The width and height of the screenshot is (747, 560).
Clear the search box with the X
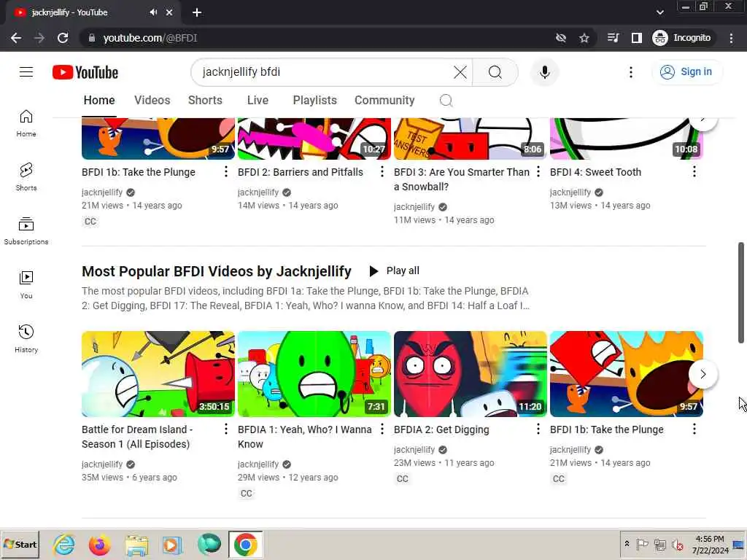pos(460,72)
